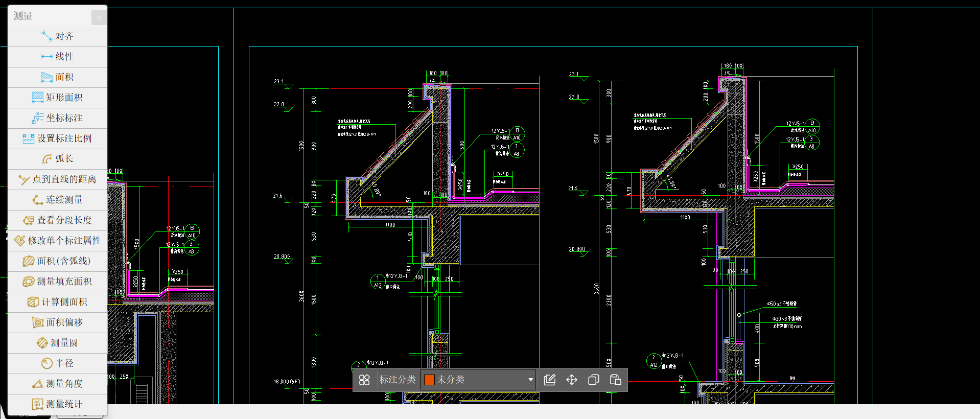Pick the 坐标标注 coordinate annotation tool
Viewport: 980px width, 419px height.
coord(57,118)
